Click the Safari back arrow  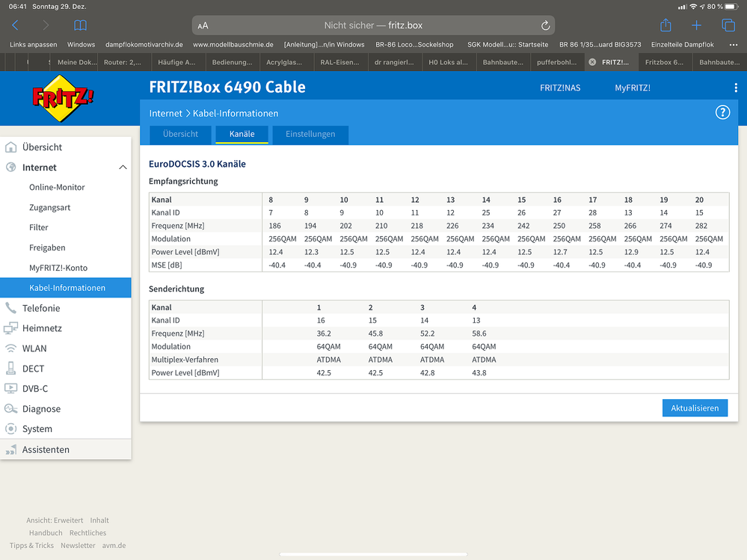pyautogui.click(x=15, y=25)
